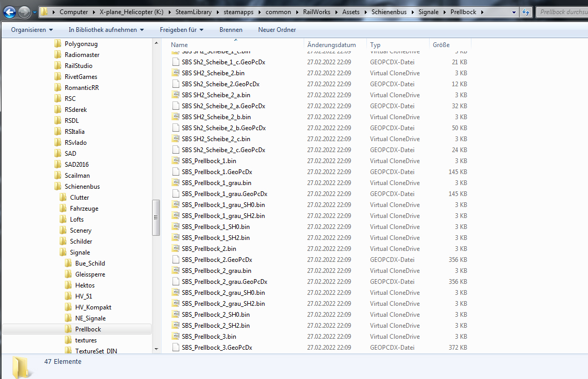588x379 pixels.
Task: Select the file SBS_Prellbock_2_SH2.bin
Action: point(216,326)
